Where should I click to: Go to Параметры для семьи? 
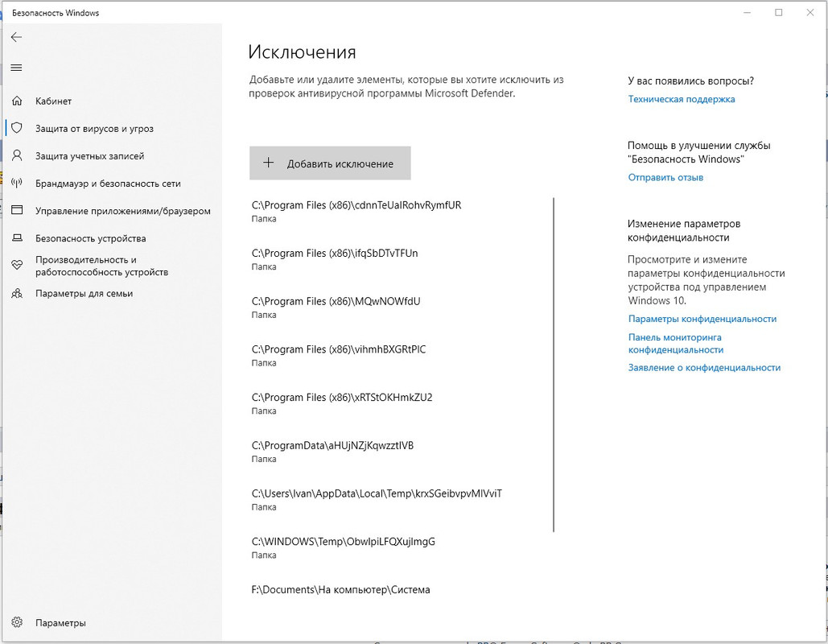coord(84,293)
